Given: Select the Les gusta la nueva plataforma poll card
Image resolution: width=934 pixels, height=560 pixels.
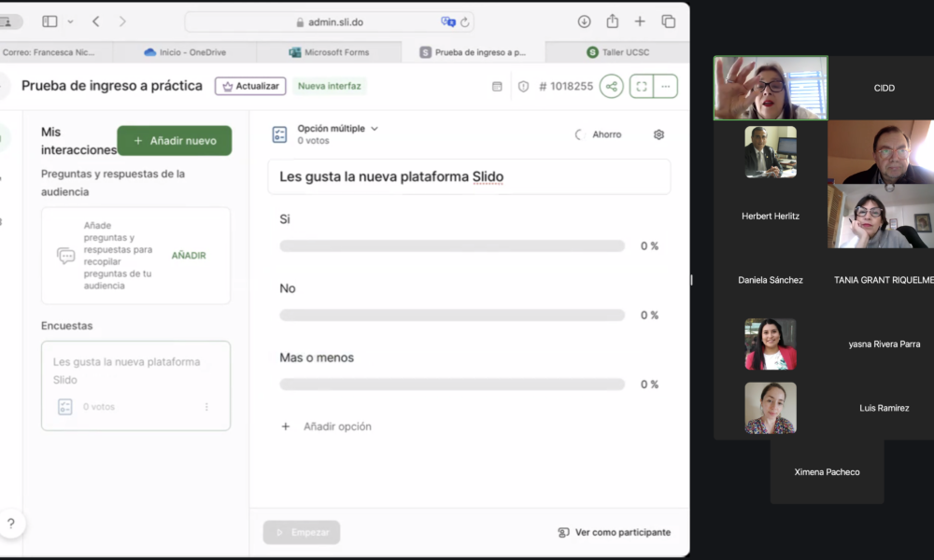Looking at the screenshot, I should 135,385.
